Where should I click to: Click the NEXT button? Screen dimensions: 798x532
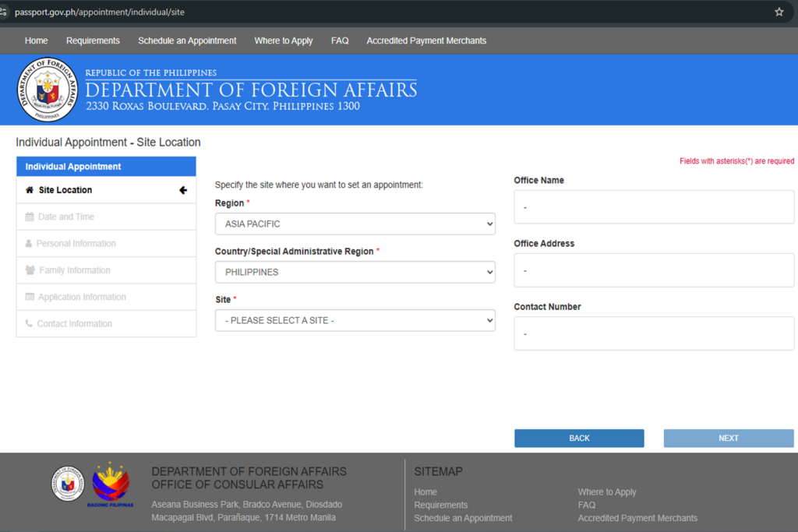pos(729,438)
